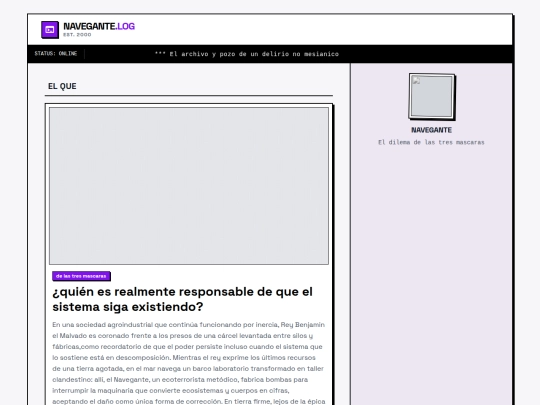
Task: Open the NAVEGANTE.LOG site title
Action: 99,26
